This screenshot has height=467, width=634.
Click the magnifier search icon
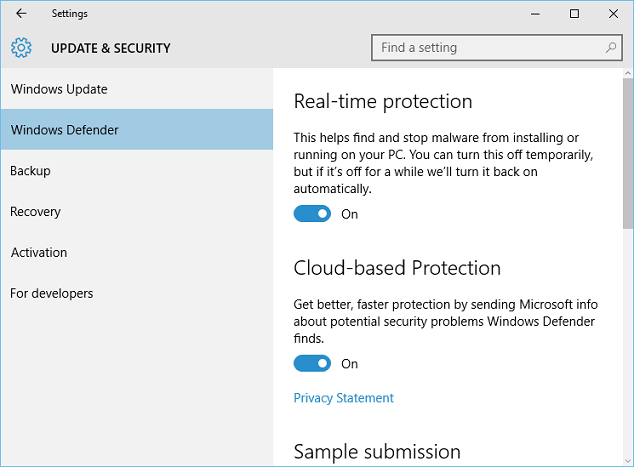611,48
